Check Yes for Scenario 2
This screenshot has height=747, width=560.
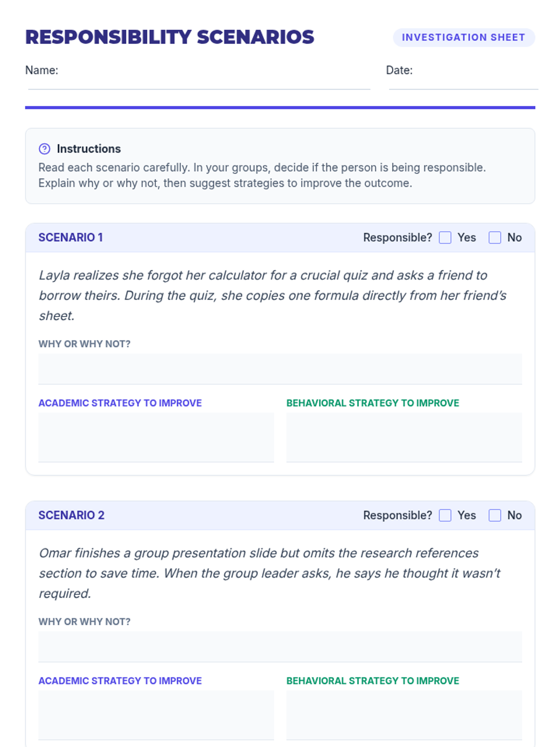(445, 515)
